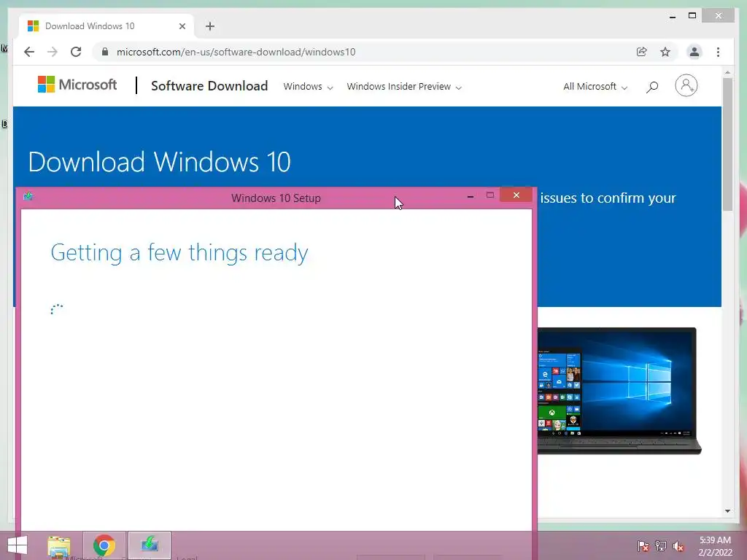Open the clock showing 5:39 AM
Image resolution: width=747 pixels, height=560 pixels.
point(715,546)
